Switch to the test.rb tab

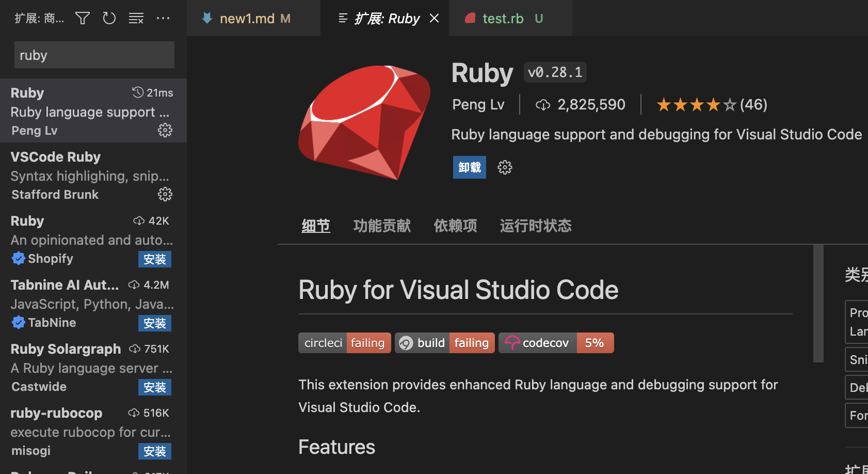tap(503, 18)
